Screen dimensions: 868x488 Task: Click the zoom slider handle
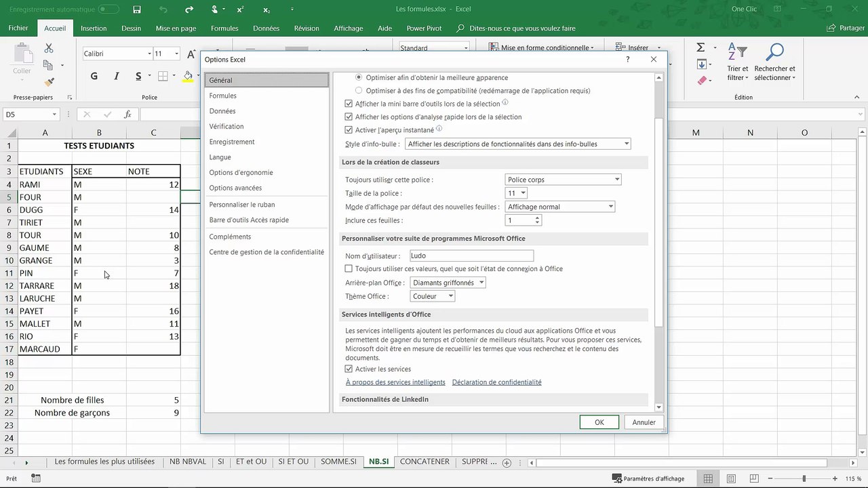pyautogui.click(x=805, y=479)
